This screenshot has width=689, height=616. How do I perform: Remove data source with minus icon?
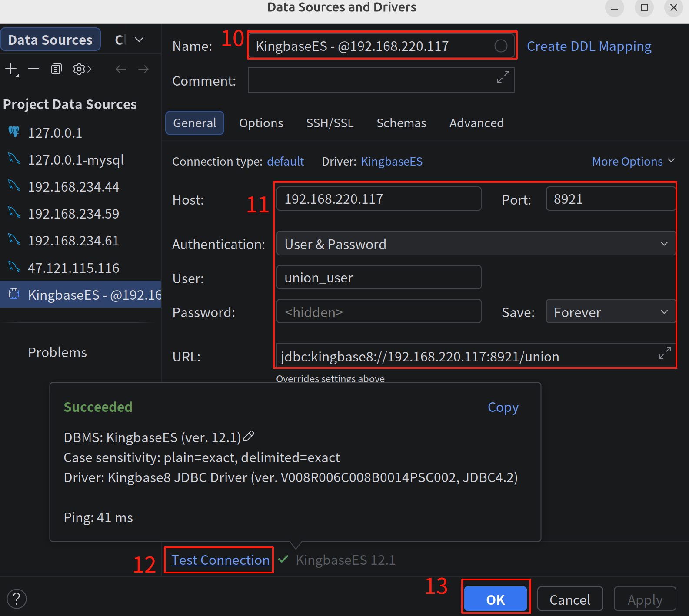pyautogui.click(x=33, y=69)
